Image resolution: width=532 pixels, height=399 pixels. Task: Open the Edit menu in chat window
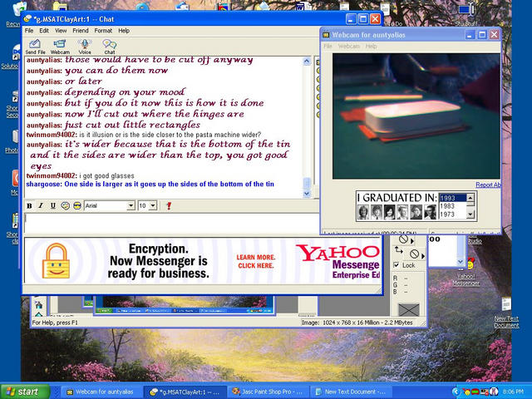(x=44, y=31)
